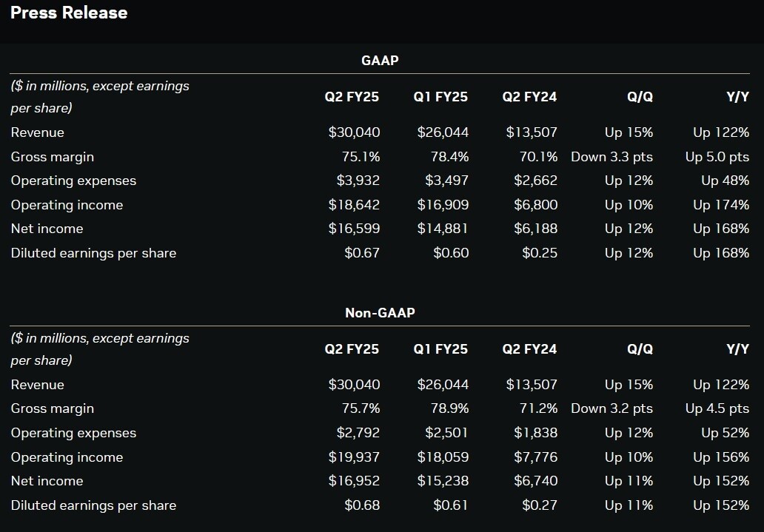
Task: Click GAAP Revenue value $30,040
Action: (x=354, y=132)
